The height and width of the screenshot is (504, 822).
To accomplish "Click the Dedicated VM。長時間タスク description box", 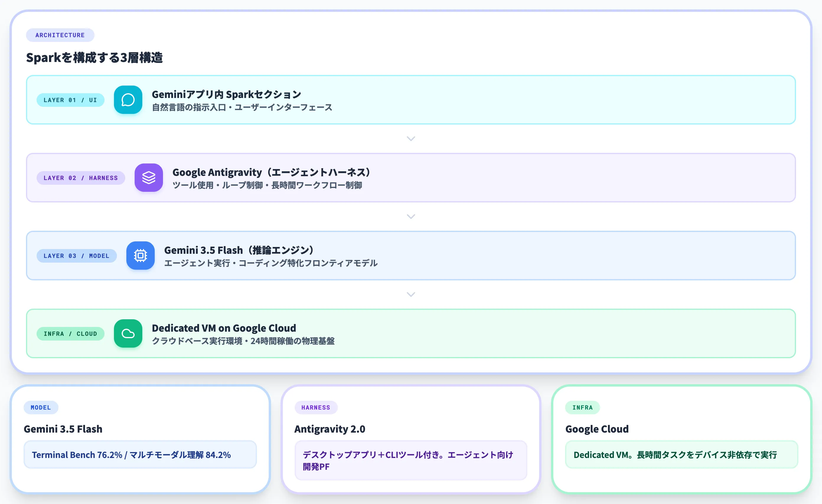I will click(x=681, y=455).
